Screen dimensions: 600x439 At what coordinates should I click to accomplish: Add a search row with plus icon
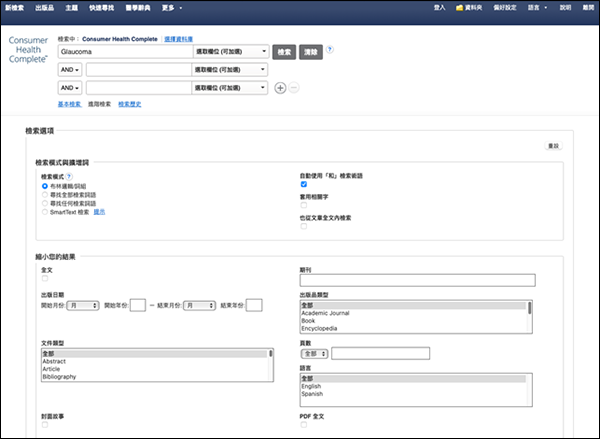coord(280,88)
